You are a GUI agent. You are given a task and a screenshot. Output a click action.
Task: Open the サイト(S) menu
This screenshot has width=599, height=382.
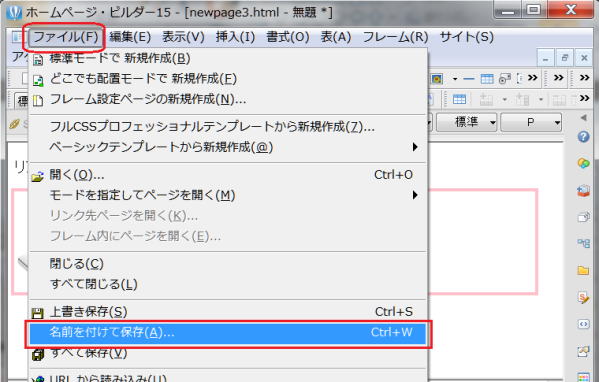[467, 37]
